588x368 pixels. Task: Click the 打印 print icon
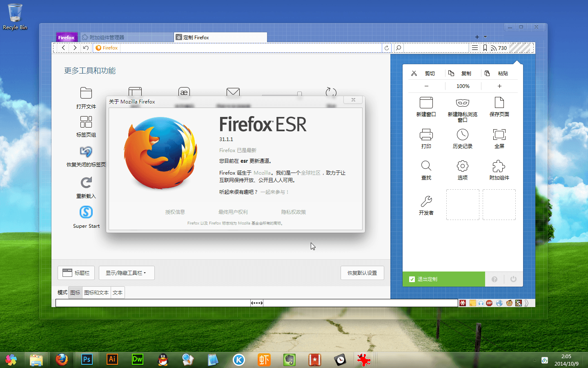[426, 135]
